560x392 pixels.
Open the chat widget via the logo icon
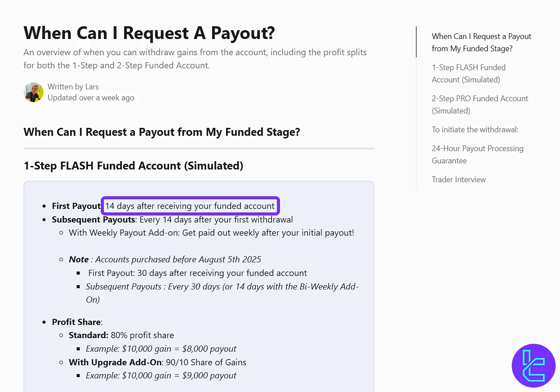tap(534, 366)
